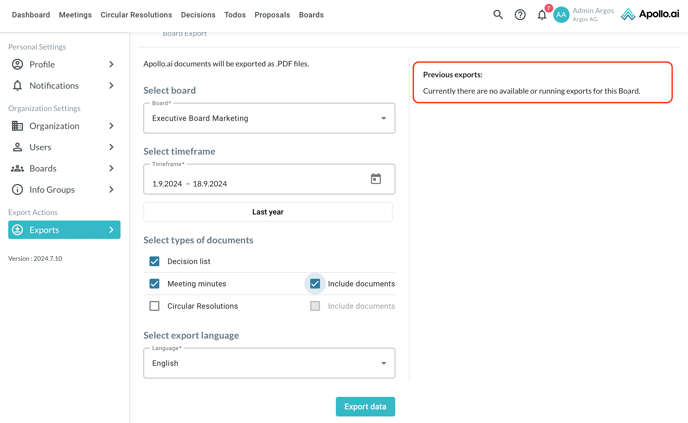Open Info Groups in the sidebar

click(52, 189)
